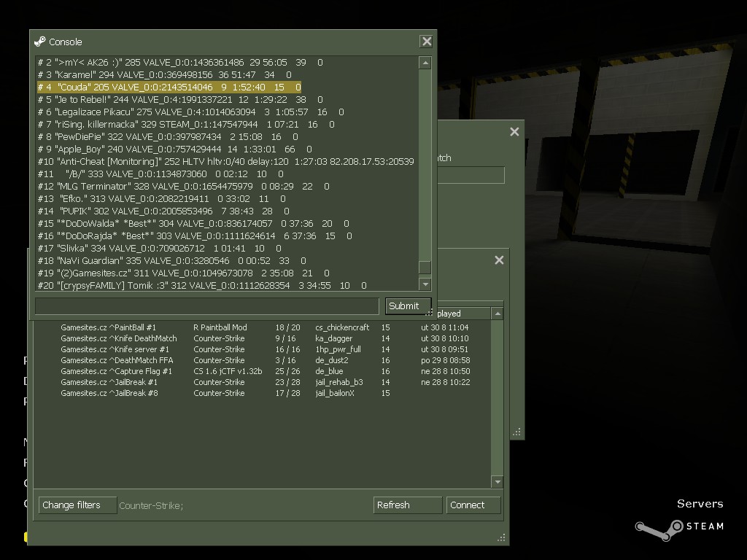The width and height of the screenshot is (747, 560).
Task: Select the "Apple_Boy" console line
Action: point(175,149)
